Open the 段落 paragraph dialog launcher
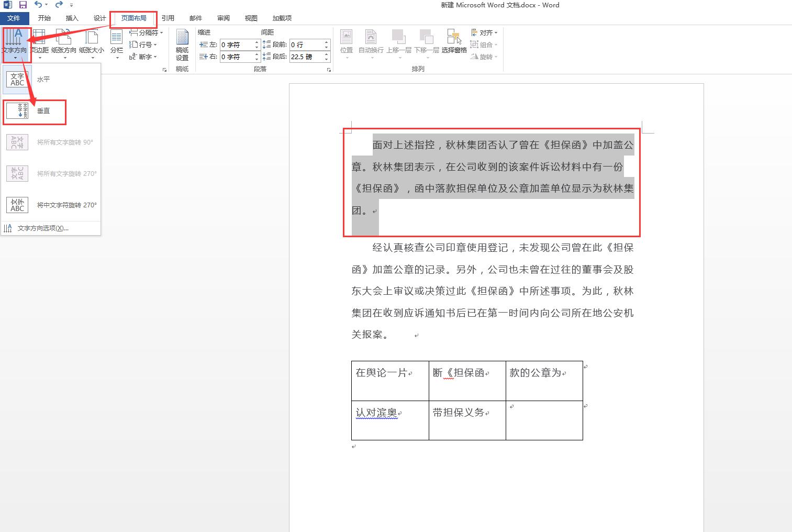This screenshot has width=792, height=532. click(329, 70)
